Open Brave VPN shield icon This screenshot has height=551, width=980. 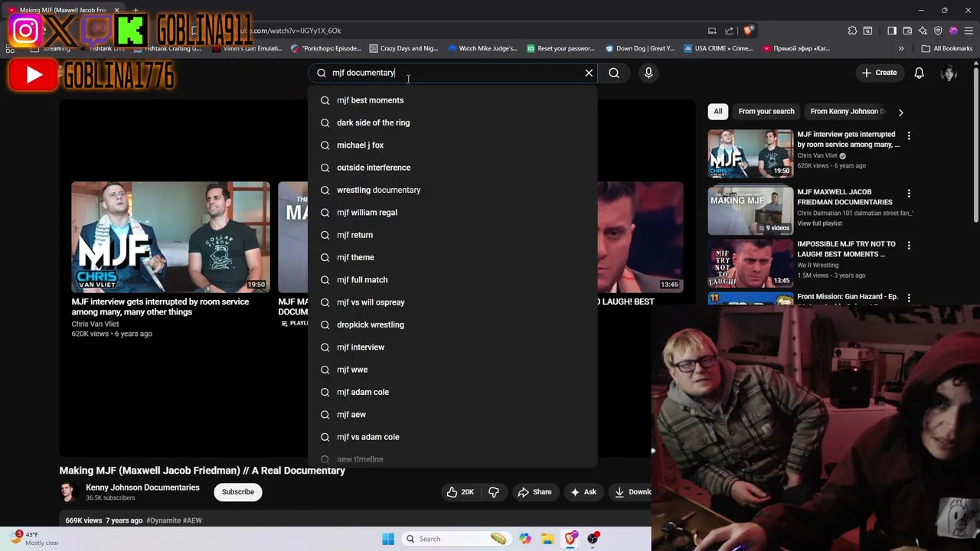pos(938,31)
